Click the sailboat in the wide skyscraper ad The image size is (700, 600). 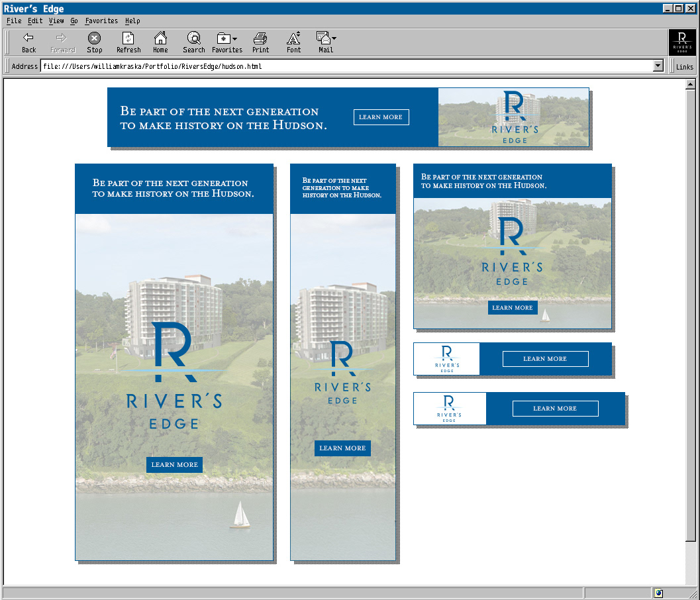(240, 515)
